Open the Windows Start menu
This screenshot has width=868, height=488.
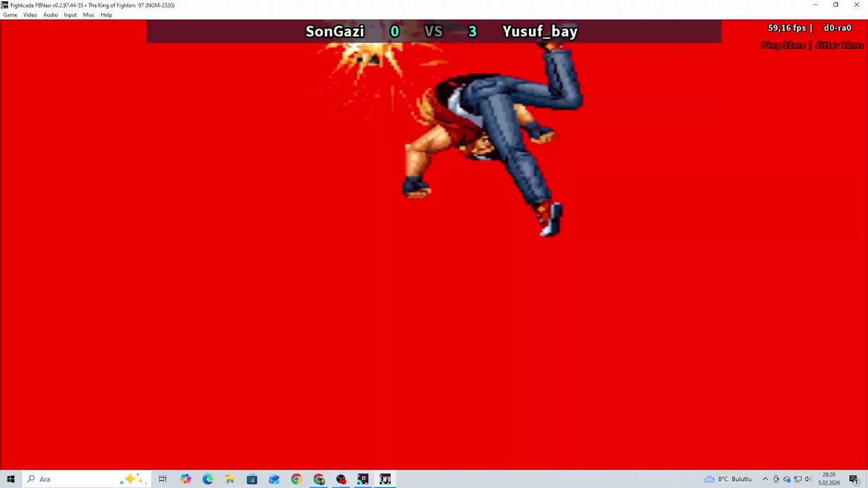click(11, 479)
